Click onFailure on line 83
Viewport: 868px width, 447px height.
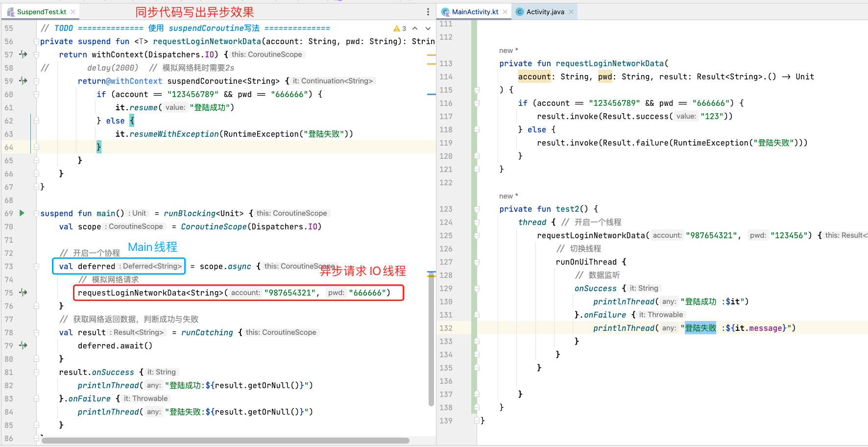(89, 398)
